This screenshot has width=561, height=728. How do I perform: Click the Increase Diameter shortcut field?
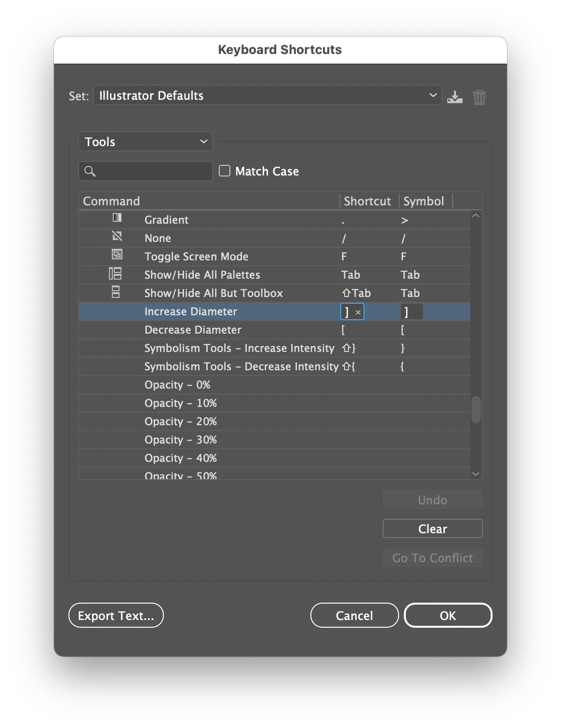pyautogui.click(x=352, y=312)
